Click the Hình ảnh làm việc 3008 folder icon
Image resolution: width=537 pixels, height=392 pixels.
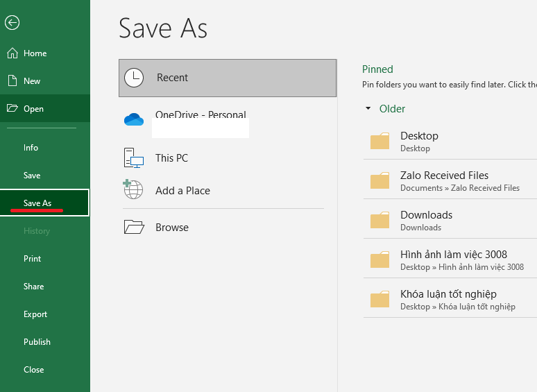380,259
